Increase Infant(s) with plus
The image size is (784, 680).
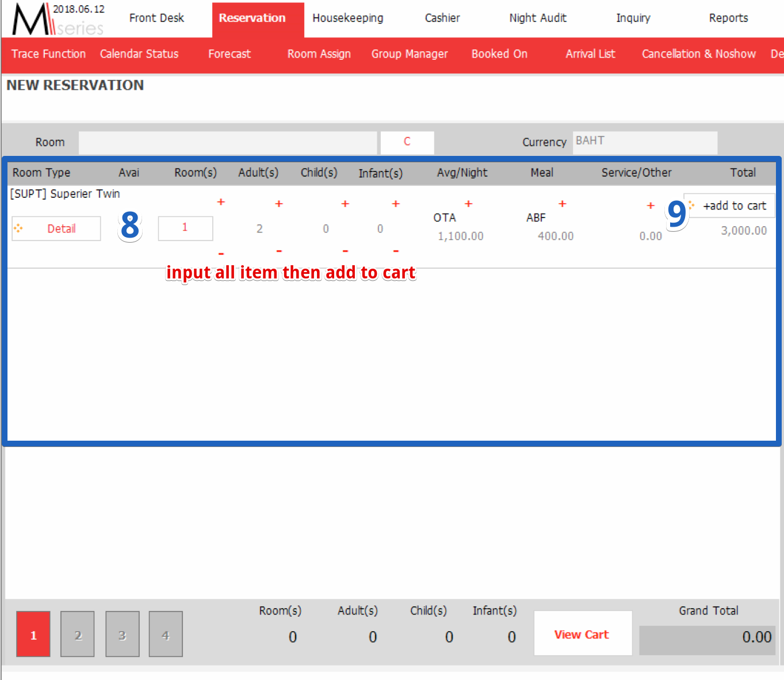point(396,204)
